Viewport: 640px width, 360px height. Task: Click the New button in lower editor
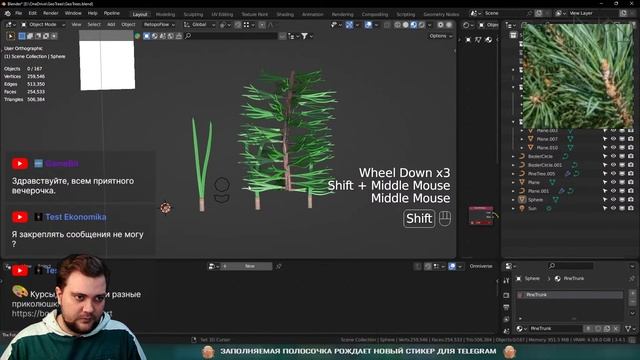pyautogui.click(x=246, y=267)
